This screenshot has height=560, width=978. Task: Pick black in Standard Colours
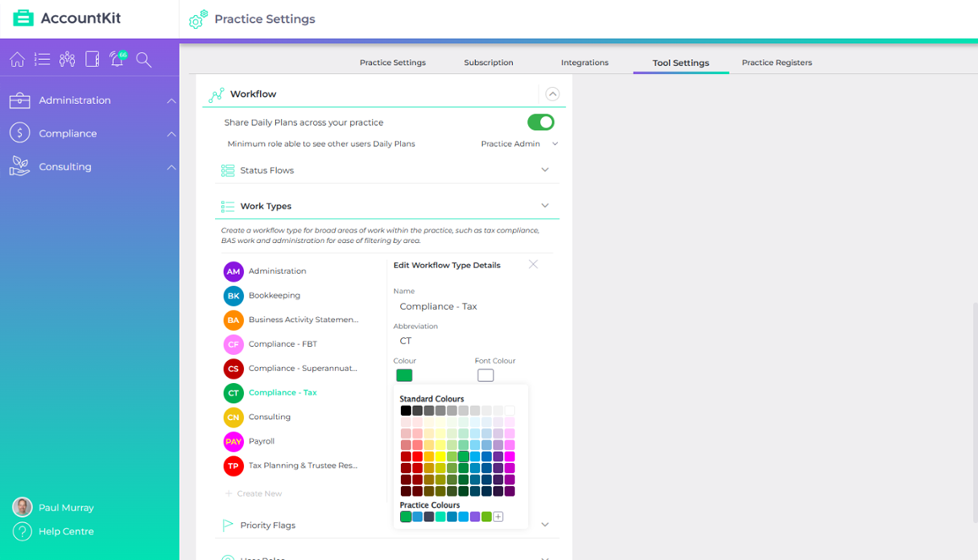pyautogui.click(x=405, y=411)
